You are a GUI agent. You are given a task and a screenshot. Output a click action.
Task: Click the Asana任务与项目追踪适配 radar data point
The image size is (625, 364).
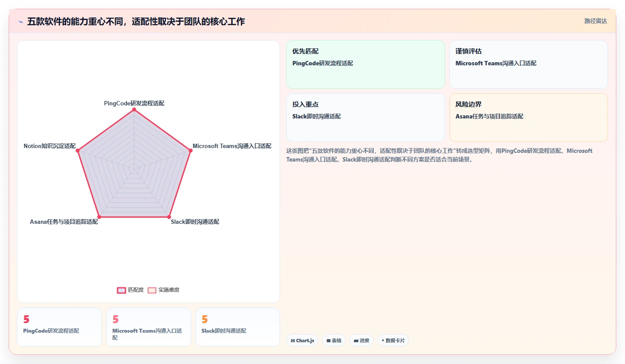click(x=99, y=216)
